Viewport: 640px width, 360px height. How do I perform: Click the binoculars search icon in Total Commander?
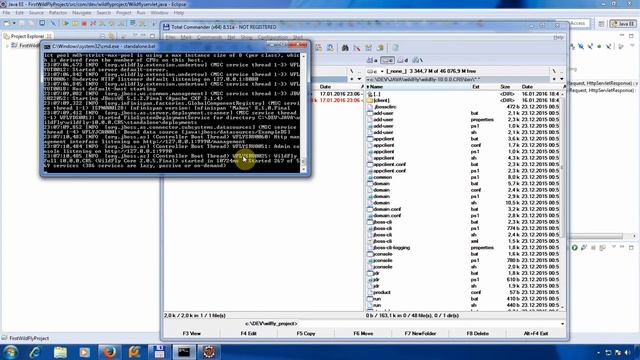click(x=345, y=48)
